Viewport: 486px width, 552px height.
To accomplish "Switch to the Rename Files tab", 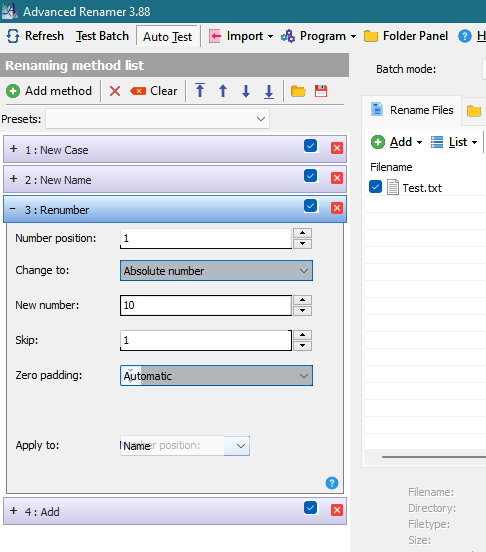I will [x=412, y=110].
